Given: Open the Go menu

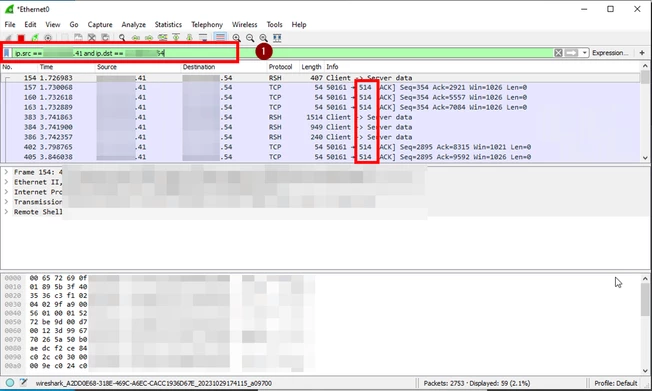Looking at the screenshot, I should pos(74,25).
